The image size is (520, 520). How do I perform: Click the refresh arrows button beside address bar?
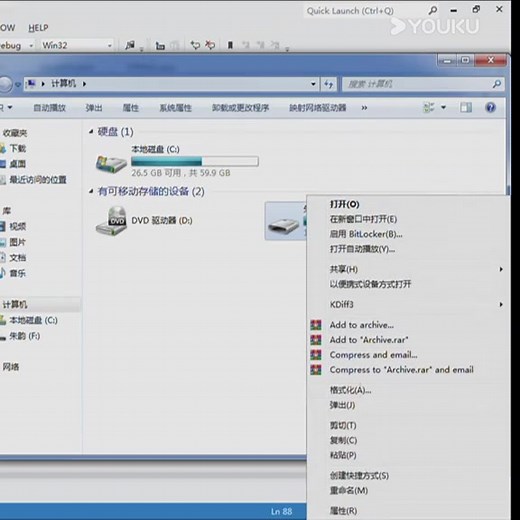329,84
